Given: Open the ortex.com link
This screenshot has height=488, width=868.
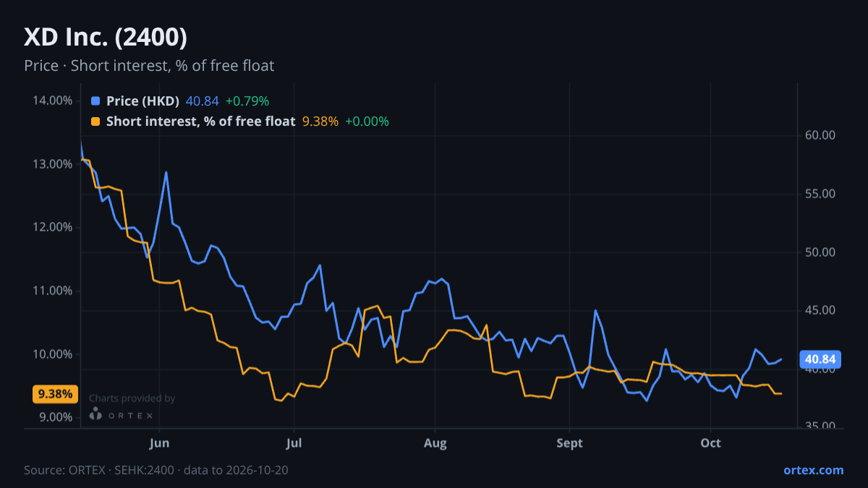Looking at the screenshot, I should tap(814, 470).
